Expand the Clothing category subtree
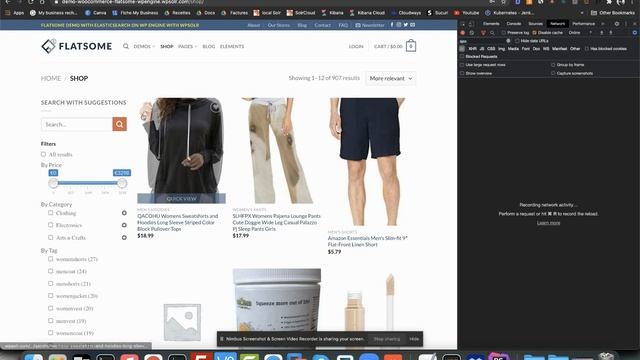The height and width of the screenshot is (360, 640). 124,213
